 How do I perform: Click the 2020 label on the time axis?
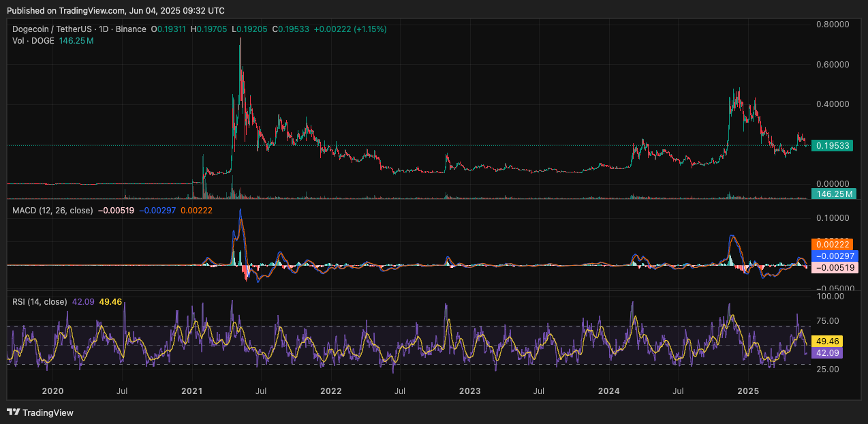tap(52, 391)
